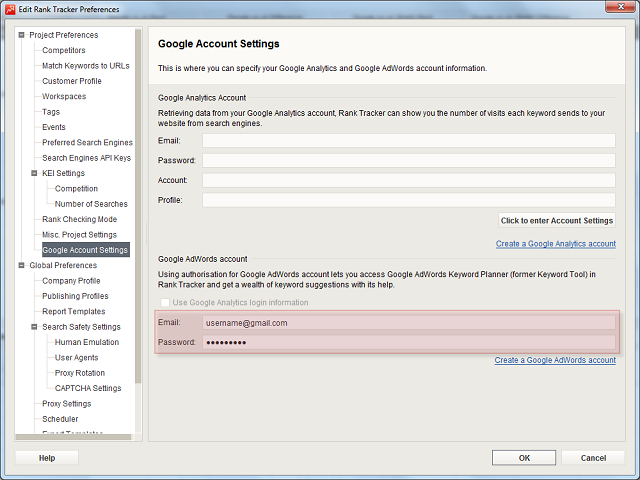The height and width of the screenshot is (480, 640).
Task: Select Match Keywords to URLs
Action: point(86,66)
